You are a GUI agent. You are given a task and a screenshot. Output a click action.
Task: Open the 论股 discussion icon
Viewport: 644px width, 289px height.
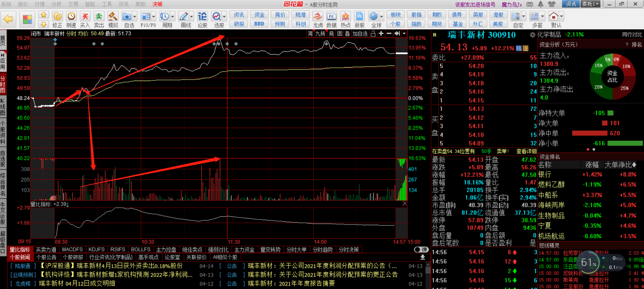point(202,16)
